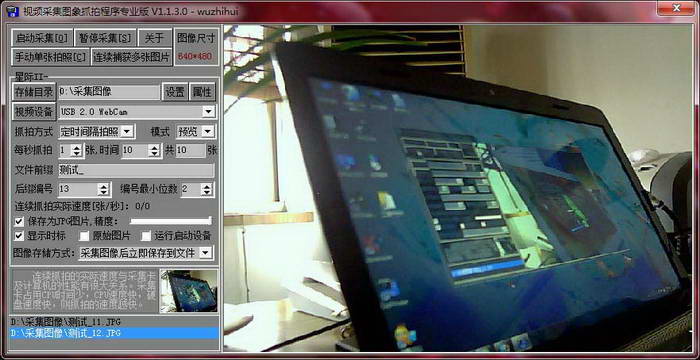Screen dimensions: 700x360
Task: Enable 原始图片 checkbox
Action: [x=84, y=235]
